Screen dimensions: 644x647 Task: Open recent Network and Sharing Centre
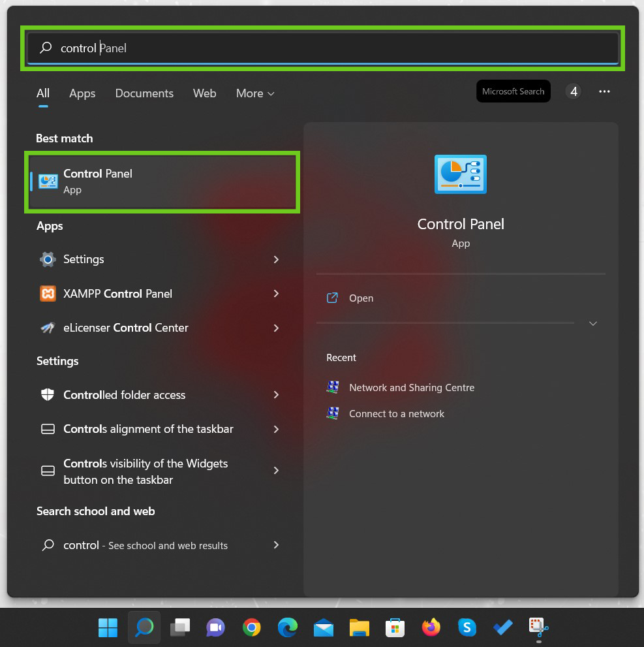(x=411, y=388)
